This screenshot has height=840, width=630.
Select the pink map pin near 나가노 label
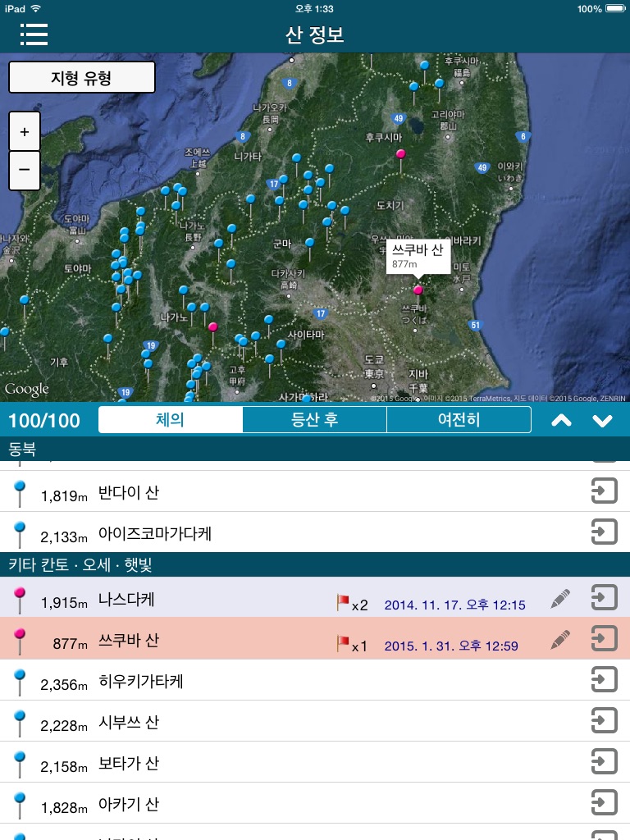click(x=212, y=326)
